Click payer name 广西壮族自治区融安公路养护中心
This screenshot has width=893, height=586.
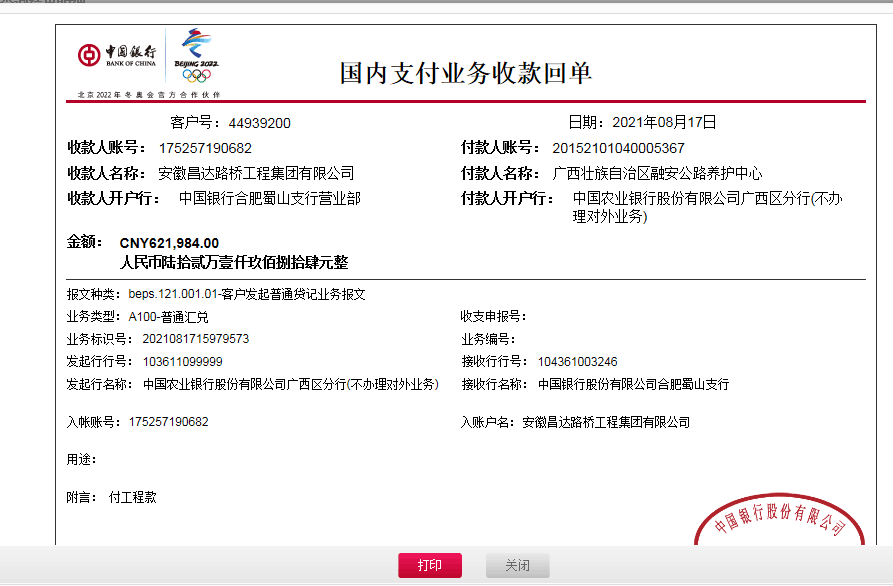pos(657,173)
